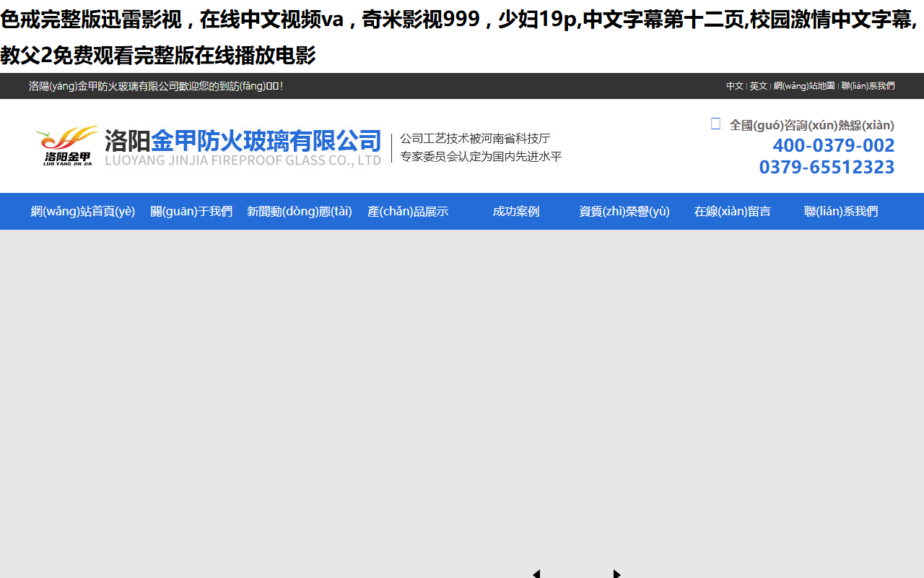Open the 成功案例 nav item

tap(516, 211)
